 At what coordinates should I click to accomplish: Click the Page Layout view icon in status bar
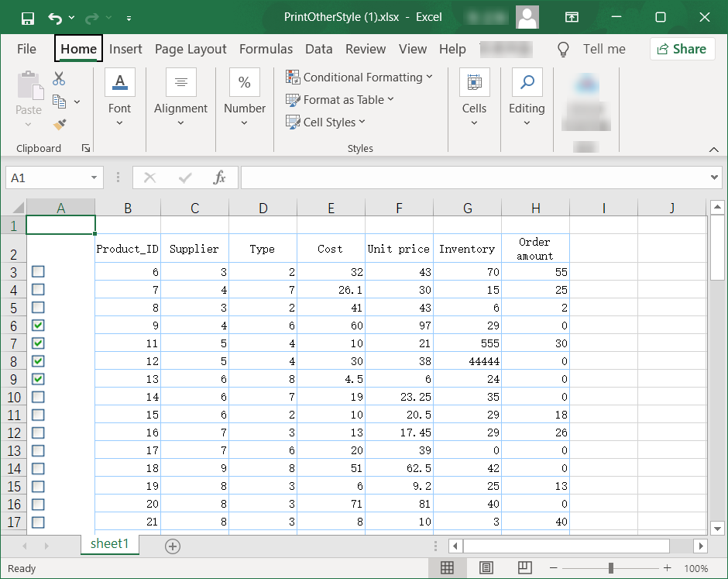486,568
